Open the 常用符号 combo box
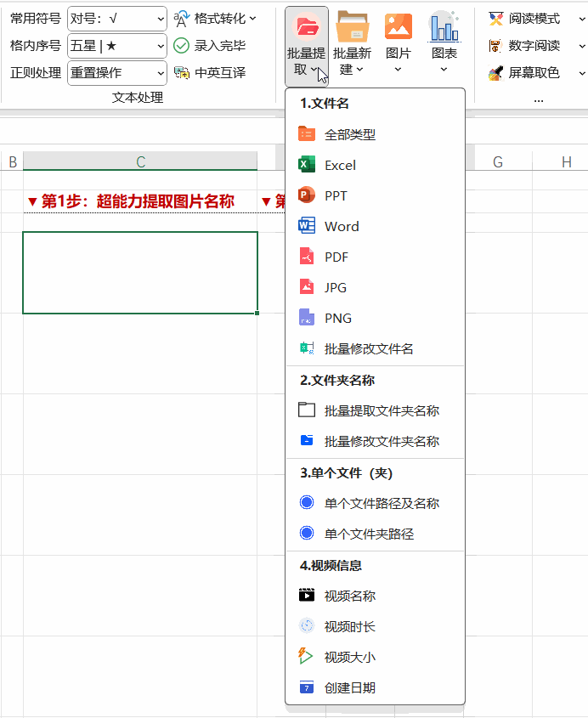Screen dimensions: 588x718 pos(117,19)
